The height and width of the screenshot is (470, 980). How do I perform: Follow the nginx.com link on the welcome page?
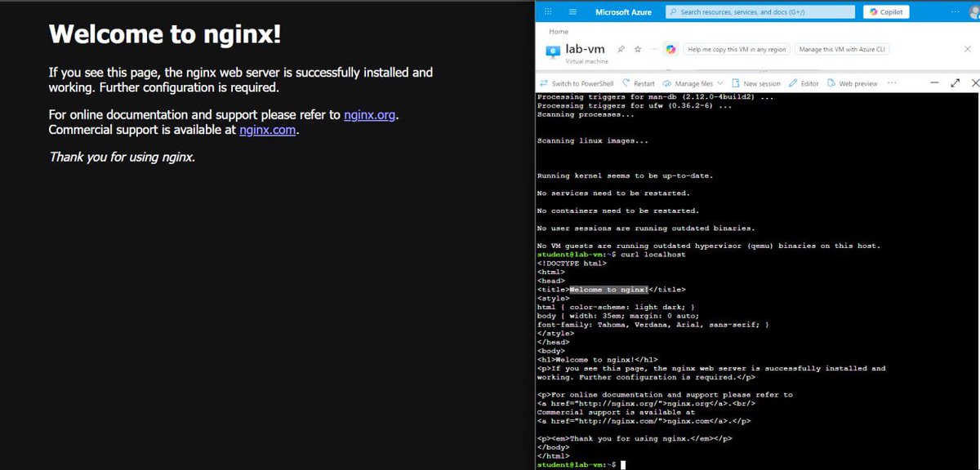click(268, 130)
